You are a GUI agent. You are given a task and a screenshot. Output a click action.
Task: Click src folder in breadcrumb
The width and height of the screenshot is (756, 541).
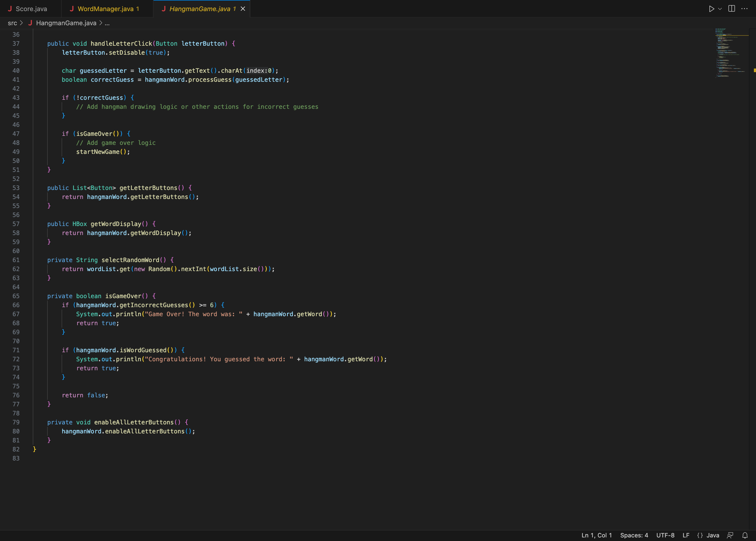point(12,23)
